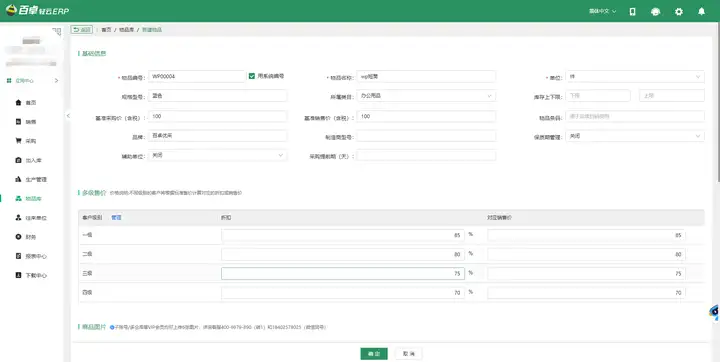Click the 物品条码 barcode input field
The width and height of the screenshot is (720, 362).
coord(635,117)
